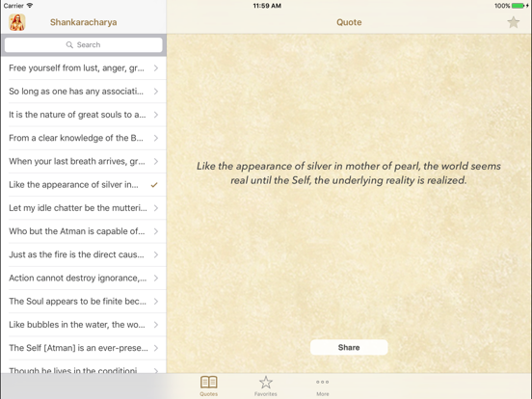Click chevron on 'Free yourself from lust' row
This screenshot has width=532, height=399.
pos(156,68)
